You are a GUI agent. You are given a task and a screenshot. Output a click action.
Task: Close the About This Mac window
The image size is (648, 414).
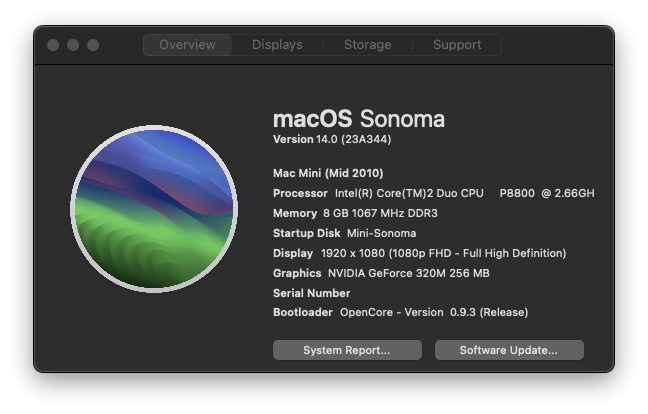[x=53, y=45]
